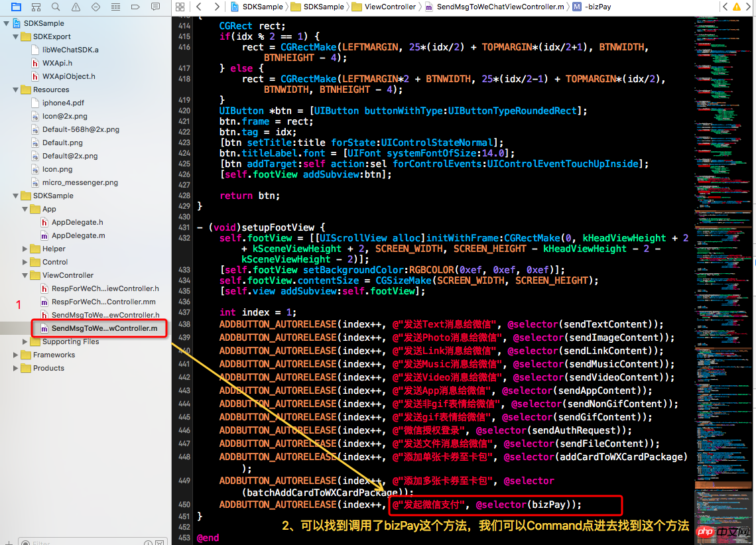
Task: Click setupFootView method name
Action: 278,227
